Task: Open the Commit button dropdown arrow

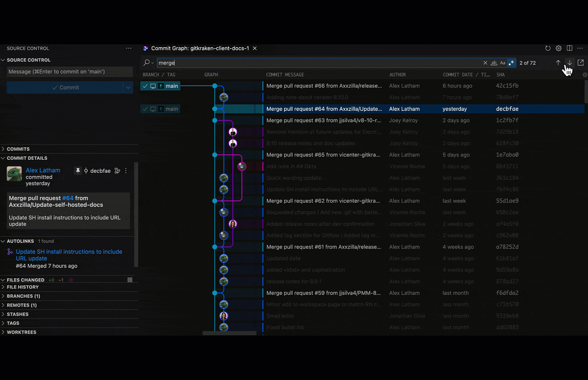Action: point(128,88)
